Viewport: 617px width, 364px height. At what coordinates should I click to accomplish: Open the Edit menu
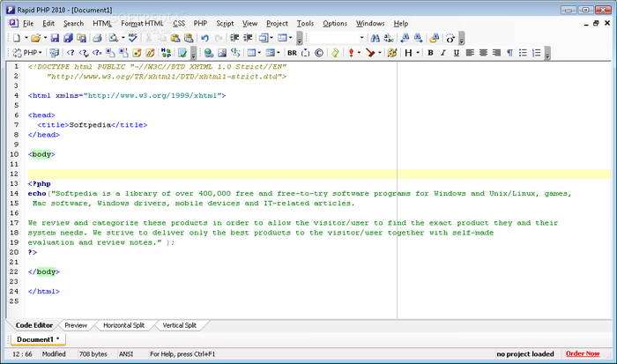pyautogui.click(x=48, y=24)
